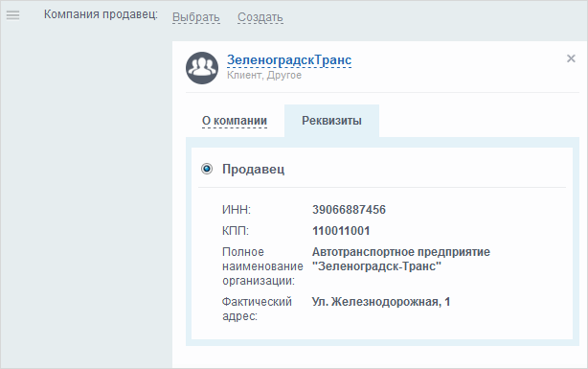This screenshot has width=588, height=369.
Task: Open the ЗеленоградскТранс company link
Action: tap(289, 60)
